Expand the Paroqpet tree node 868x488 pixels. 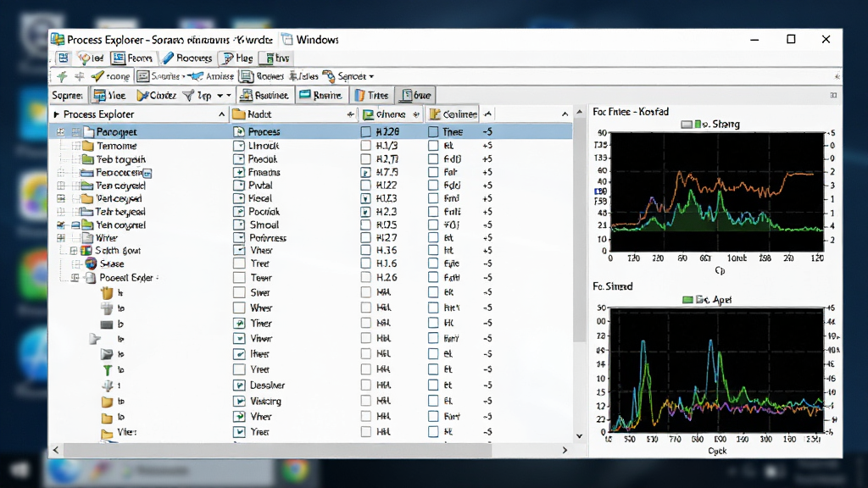point(61,132)
